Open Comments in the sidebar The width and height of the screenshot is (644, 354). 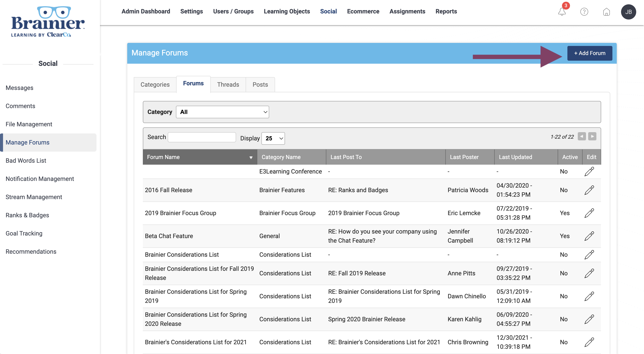(20, 106)
